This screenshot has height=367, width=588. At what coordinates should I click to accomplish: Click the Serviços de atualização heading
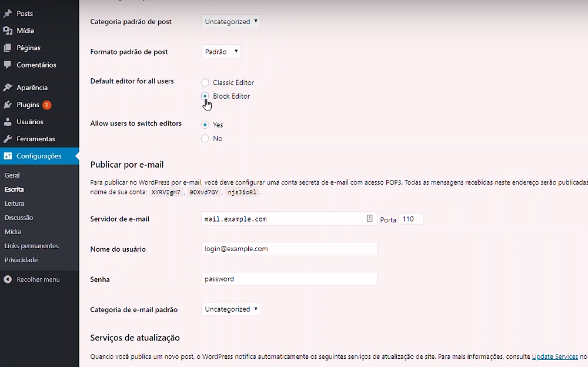(135, 338)
